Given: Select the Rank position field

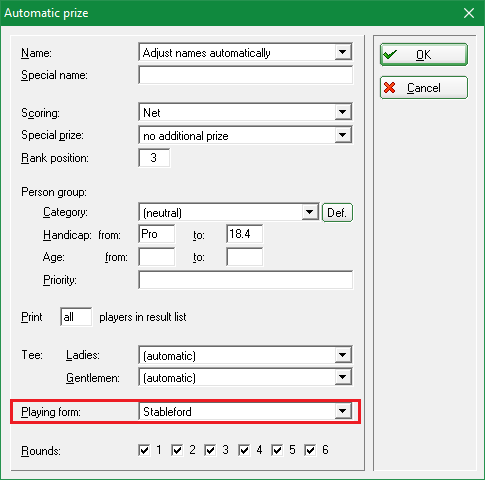Looking at the screenshot, I should (x=154, y=158).
